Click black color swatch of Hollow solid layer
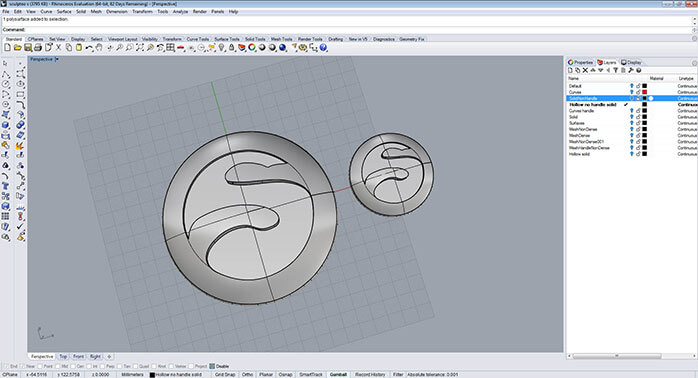Viewport: 698px width, 378px height. pos(644,154)
